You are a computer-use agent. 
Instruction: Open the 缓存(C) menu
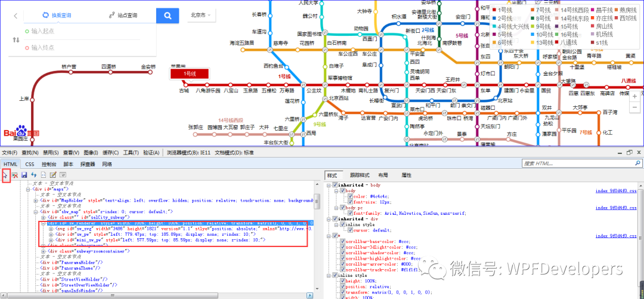click(111, 153)
